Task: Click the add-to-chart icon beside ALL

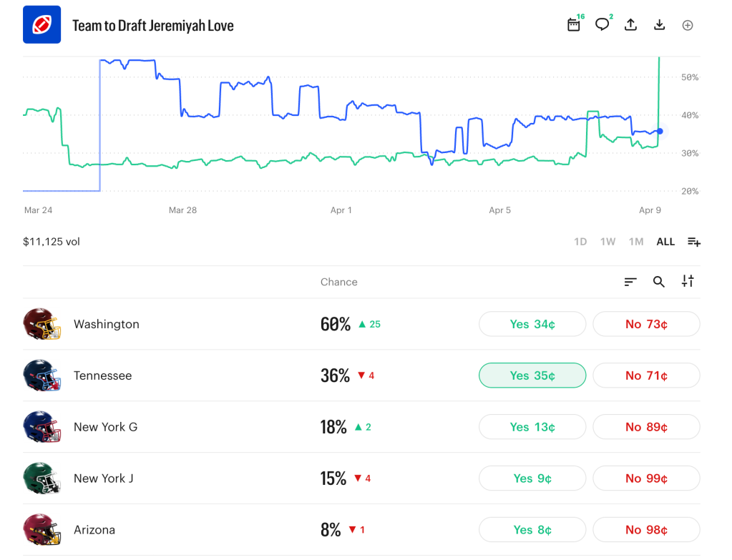Action: coord(693,242)
